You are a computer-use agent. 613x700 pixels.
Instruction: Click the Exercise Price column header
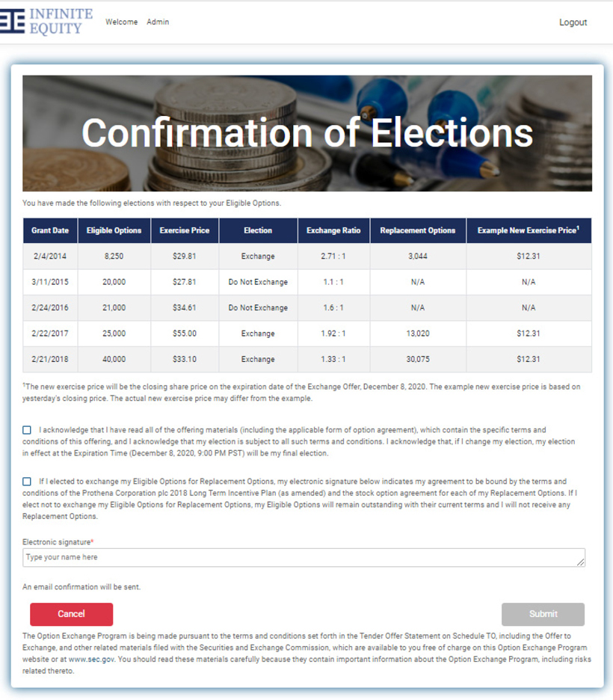pyautogui.click(x=185, y=230)
